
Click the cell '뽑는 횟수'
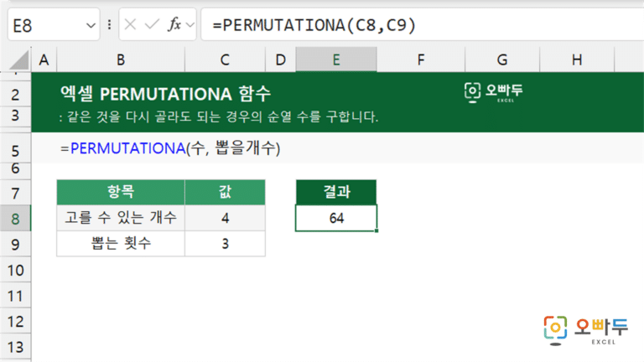[x=121, y=244]
